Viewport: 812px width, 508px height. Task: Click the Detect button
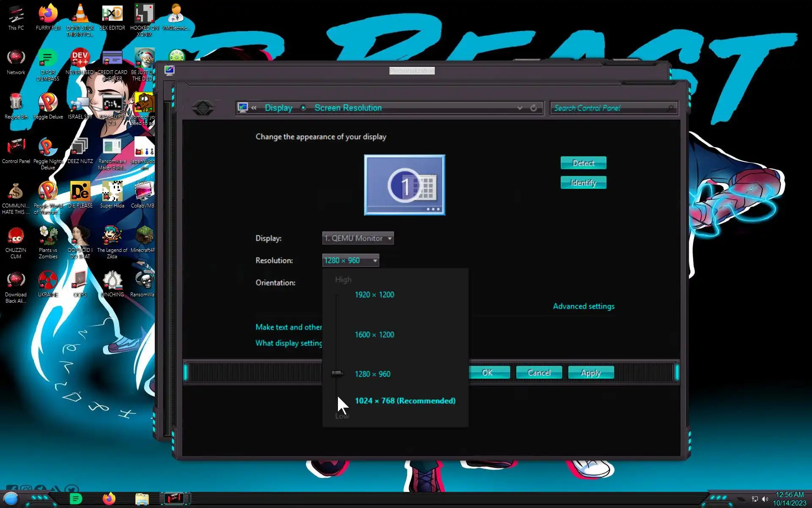[x=583, y=163]
